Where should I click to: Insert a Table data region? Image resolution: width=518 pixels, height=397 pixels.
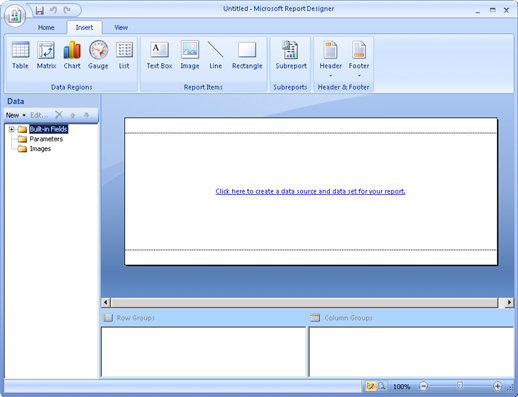tap(20, 55)
